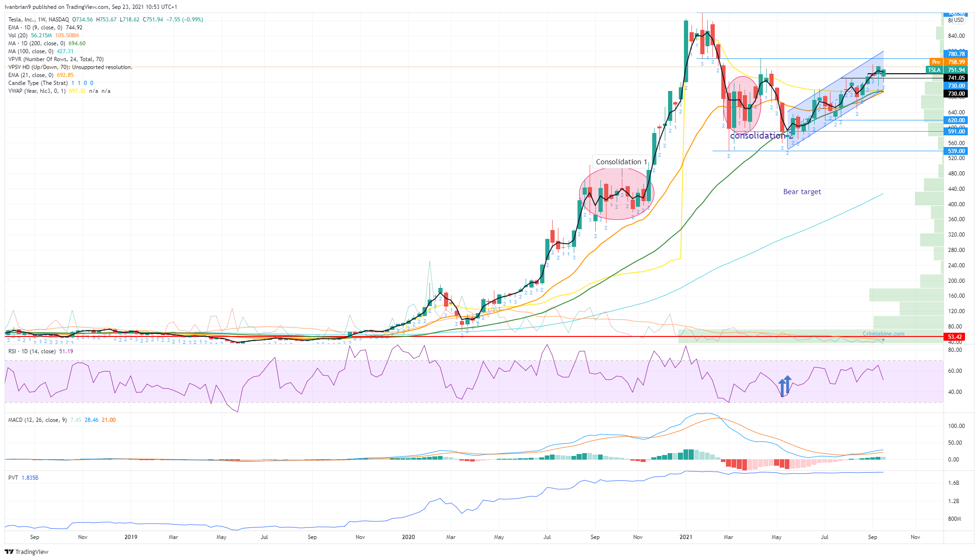This screenshot has width=979, height=560.
Task: Select the Bear target annotation text
Action: coord(802,192)
